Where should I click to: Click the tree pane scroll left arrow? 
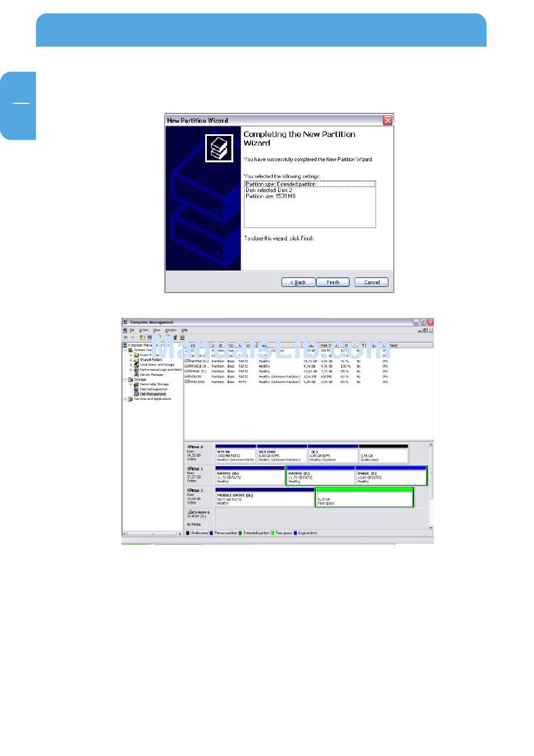[125, 533]
